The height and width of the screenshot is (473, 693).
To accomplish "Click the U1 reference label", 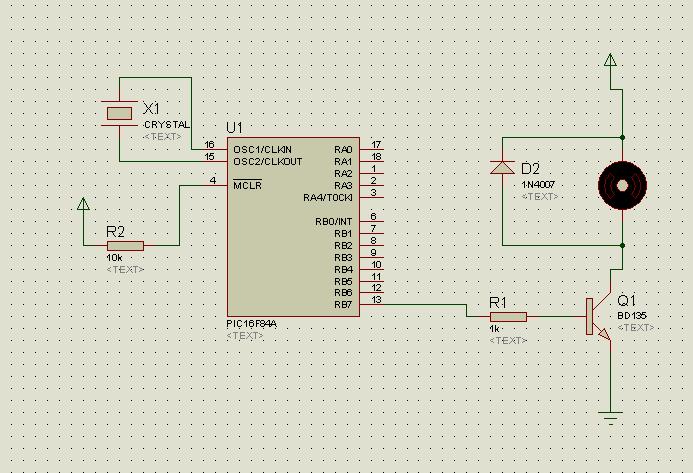I will [234, 128].
